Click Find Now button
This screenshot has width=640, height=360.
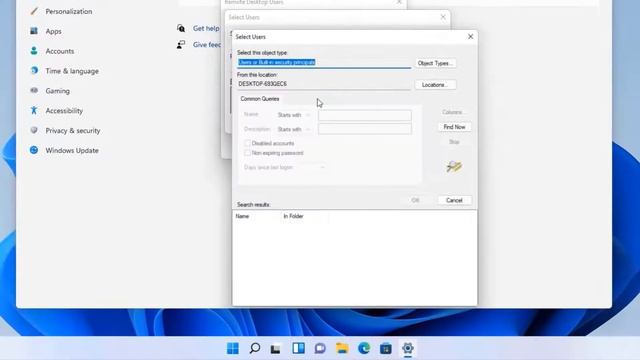[x=454, y=127]
